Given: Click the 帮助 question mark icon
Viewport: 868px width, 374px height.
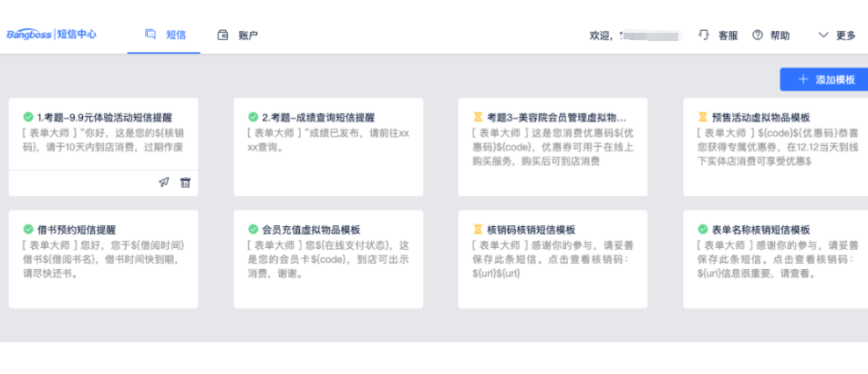Looking at the screenshot, I should 758,35.
